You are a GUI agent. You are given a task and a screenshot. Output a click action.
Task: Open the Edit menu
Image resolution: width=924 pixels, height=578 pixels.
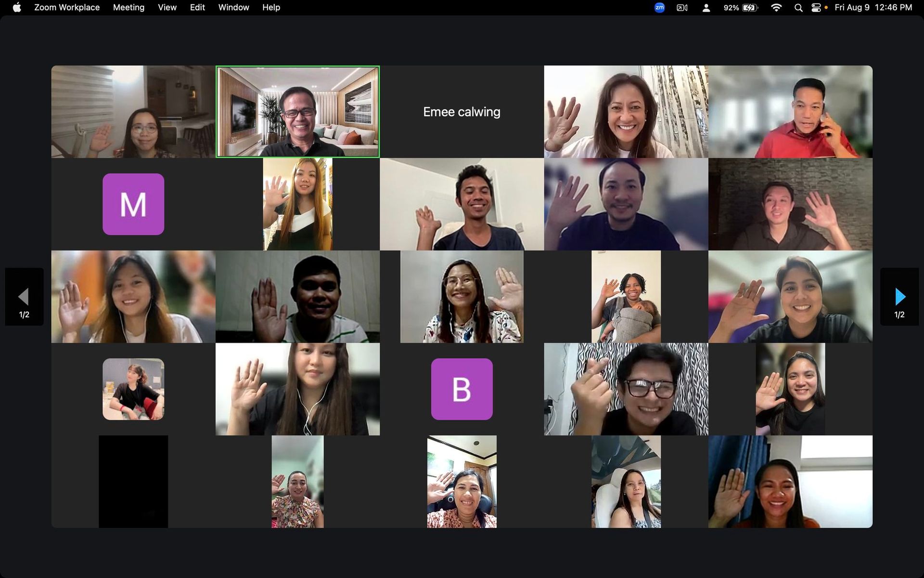pos(197,7)
